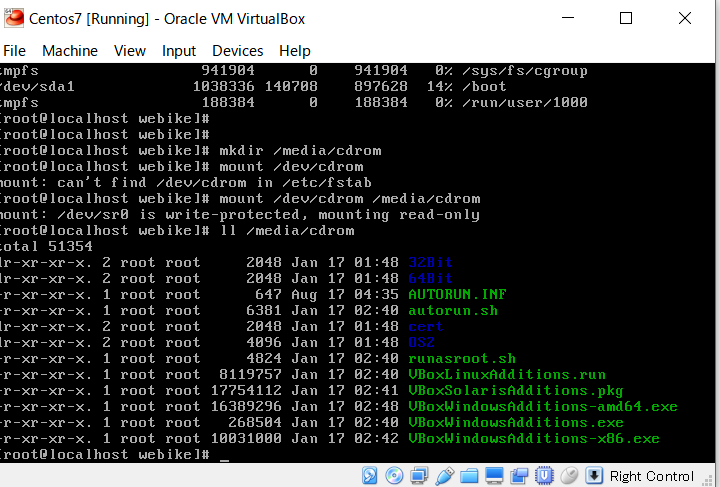The image size is (720, 487).
Task: Click the video capture status icon
Action: 519,476
